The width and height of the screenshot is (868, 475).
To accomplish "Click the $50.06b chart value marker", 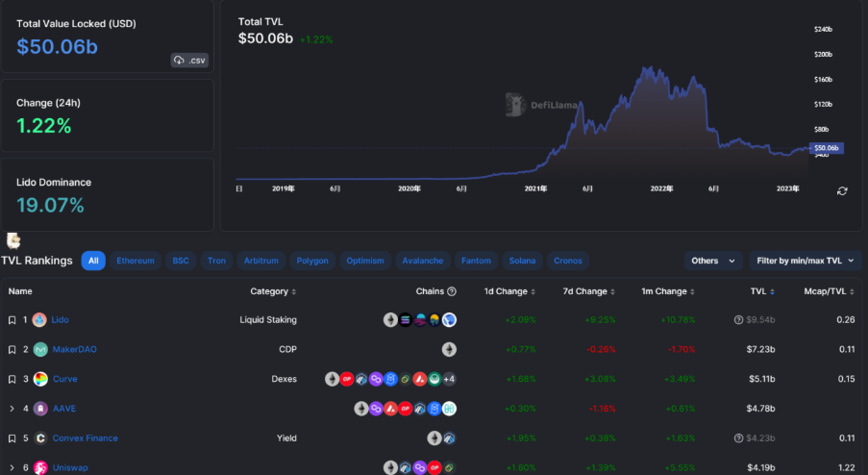I will pyautogui.click(x=827, y=148).
